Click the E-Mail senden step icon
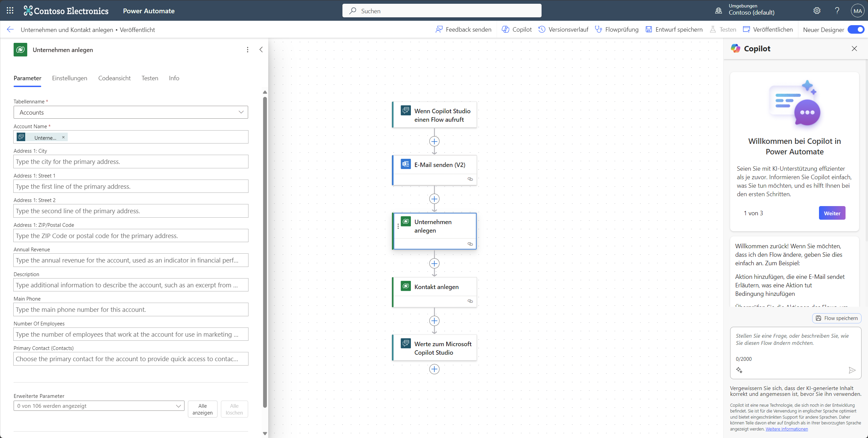868x438 pixels. 405,164
